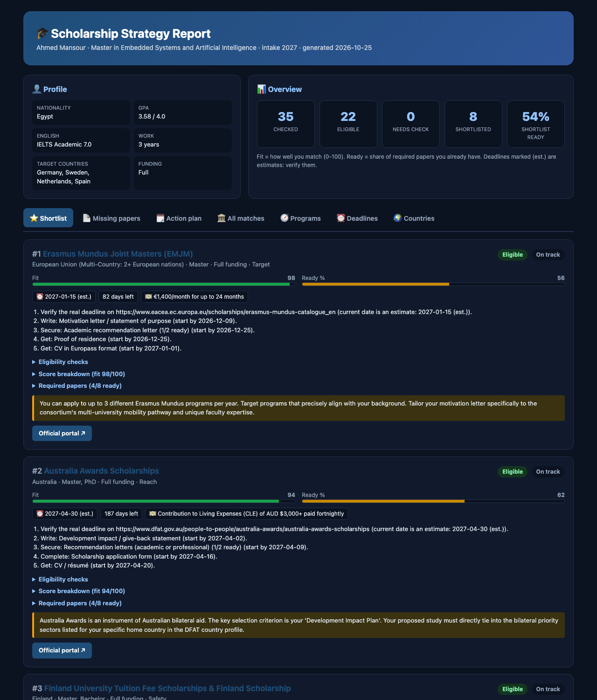Click the "187 days left" chip
The image size is (597, 700).
click(121, 514)
